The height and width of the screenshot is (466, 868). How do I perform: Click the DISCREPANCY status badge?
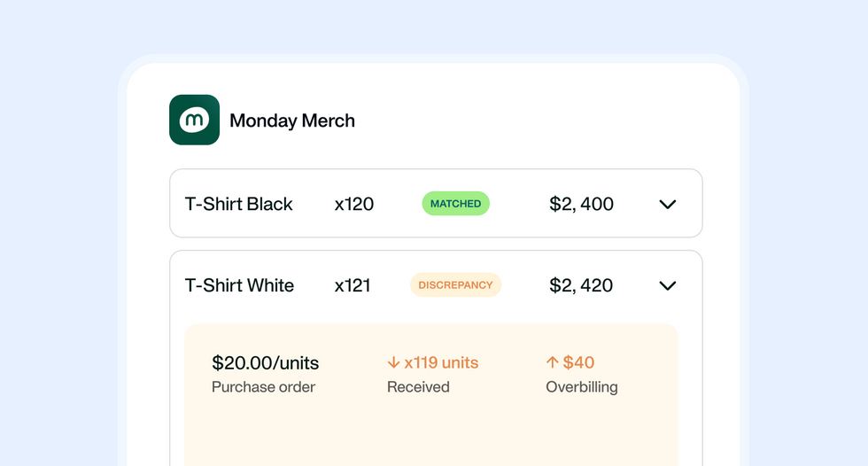click(455, 285)
